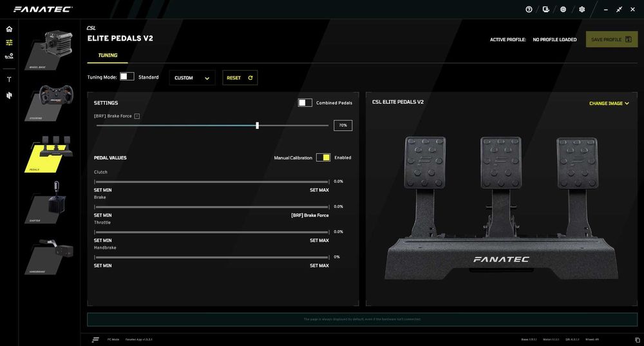This screenshot has width=644, height=346.
Task: Click Set Min under Clutch
Action: click(x=102, y=190)
